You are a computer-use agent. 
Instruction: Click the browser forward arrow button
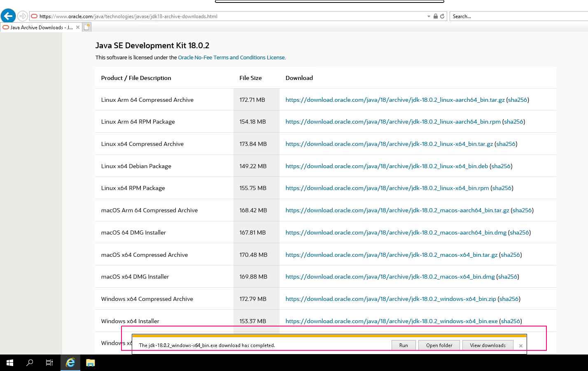click(23, 16)
